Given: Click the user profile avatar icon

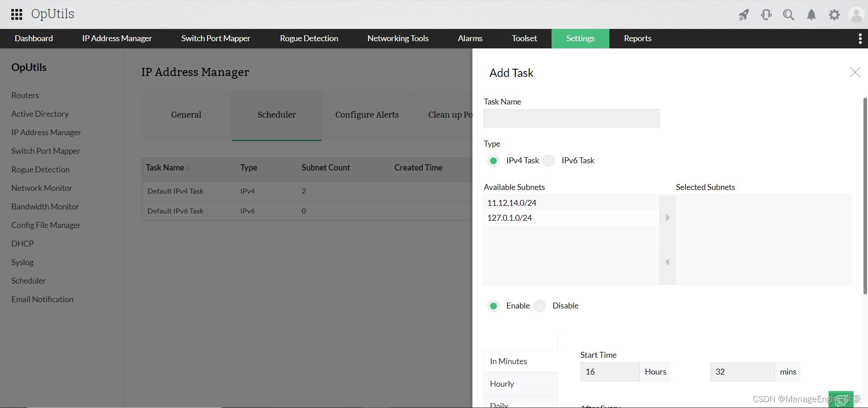Looking at the screenshot, I should [856, 15].
